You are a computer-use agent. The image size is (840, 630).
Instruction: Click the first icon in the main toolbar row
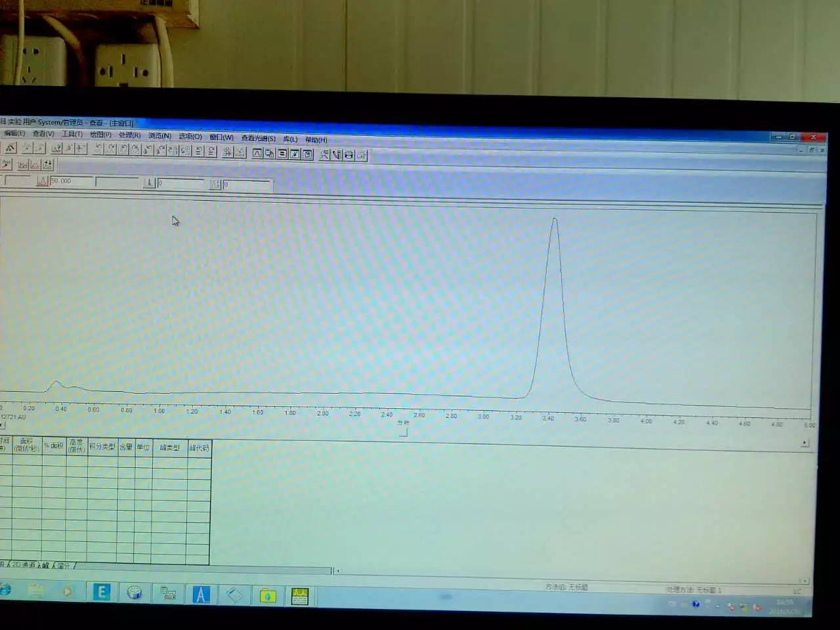click(x=10, y=148)
